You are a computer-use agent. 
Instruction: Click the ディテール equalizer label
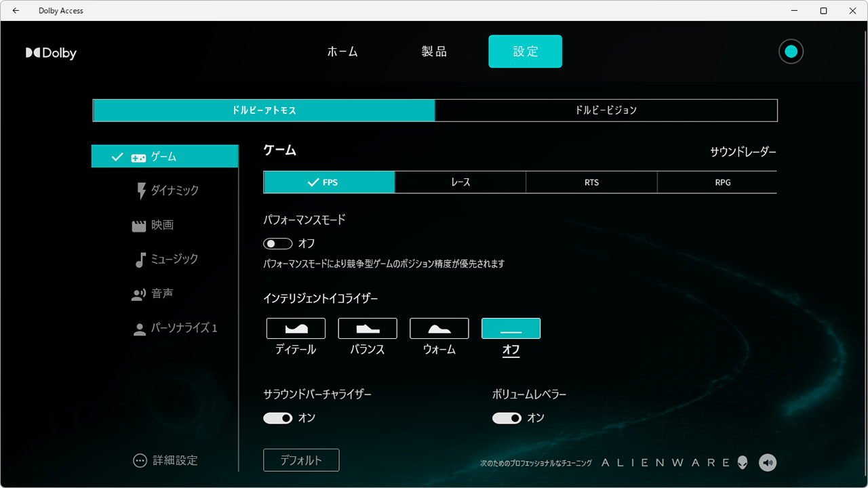pos(296,350)
